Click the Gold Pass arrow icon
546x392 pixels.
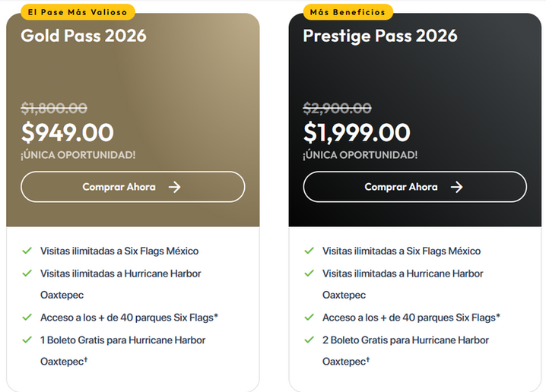pos(174,187)
